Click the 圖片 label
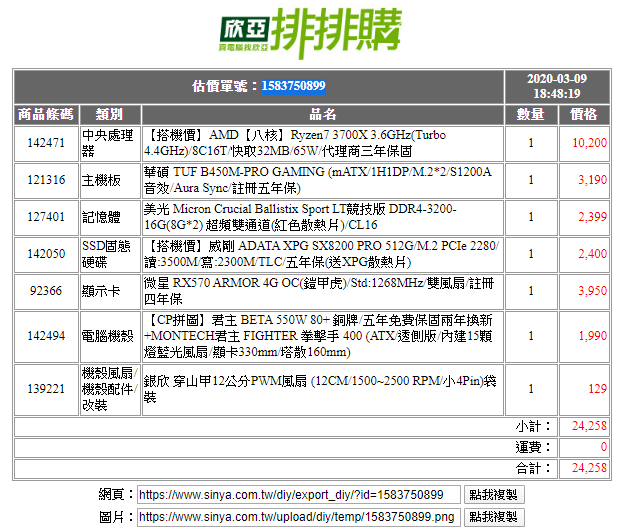The height and width of the screenshot is (530, 622). (116, 517)
